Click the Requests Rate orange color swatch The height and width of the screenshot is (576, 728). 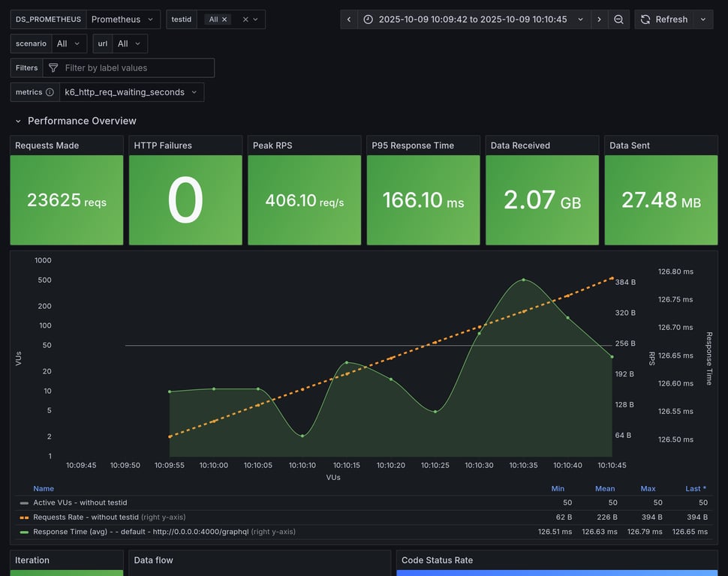click(x=24, y=517)
